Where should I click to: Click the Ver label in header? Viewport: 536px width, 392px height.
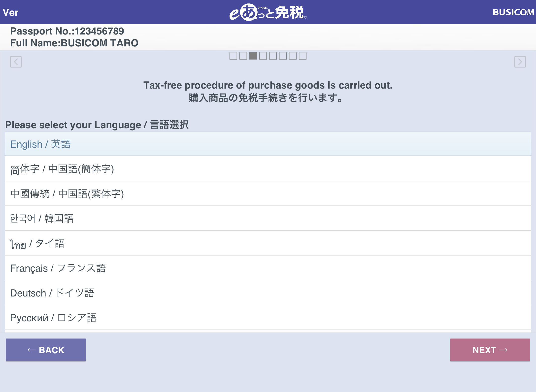11,12
